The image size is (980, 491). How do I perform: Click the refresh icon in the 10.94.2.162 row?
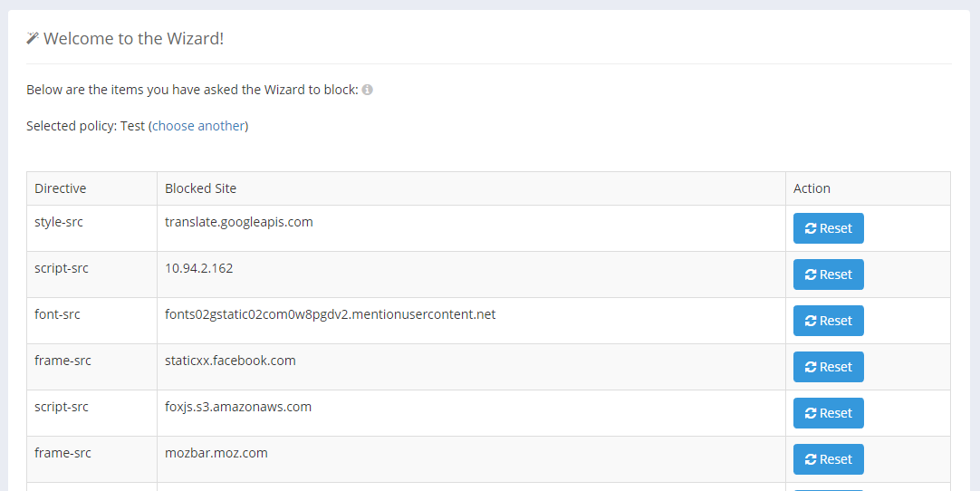811,274
